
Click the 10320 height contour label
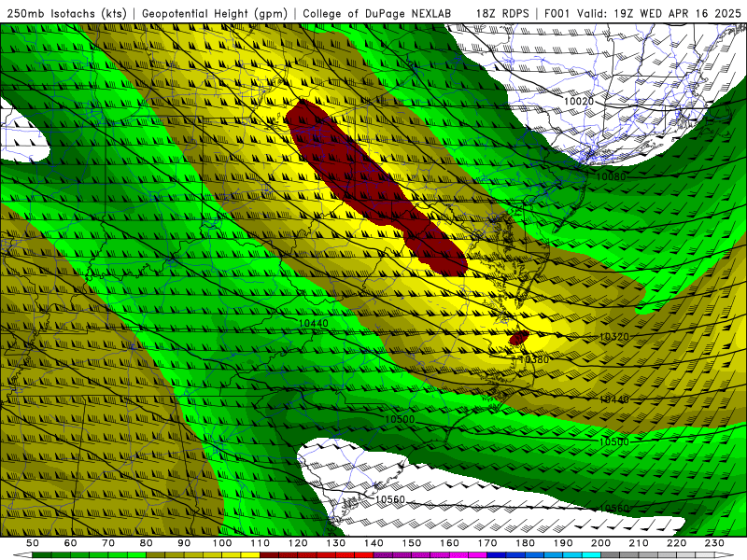[x=614, y=337]
